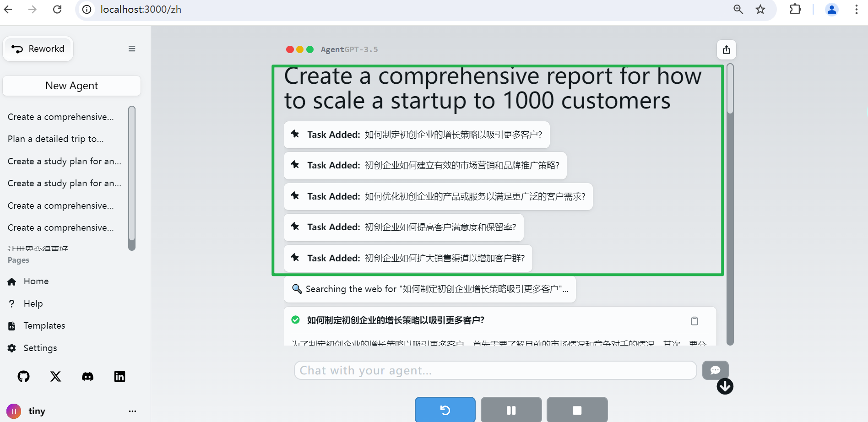Image resolution: width=868 pixels, height=422 pixels.
Task: Open the GitHub link icon
Action: click(x=23, y=376)
